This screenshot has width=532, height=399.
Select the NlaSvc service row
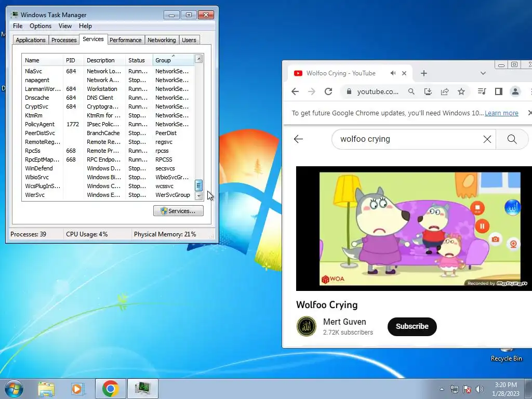[108, 71]
